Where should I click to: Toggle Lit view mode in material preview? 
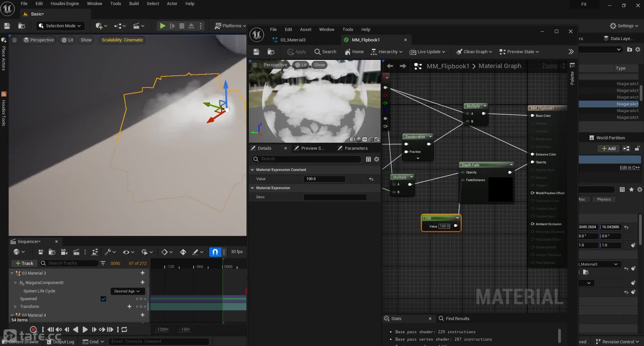click(x=301, y=65)
